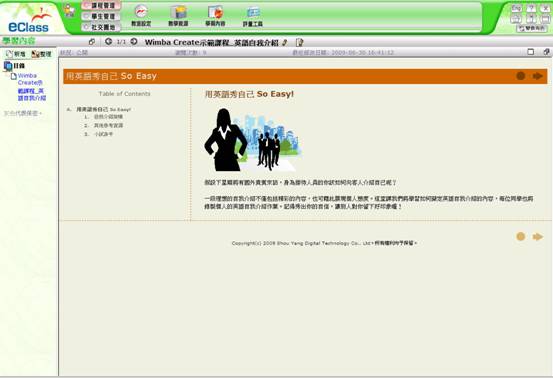Open the 學習內容 learning content icon

click(x=215, y=16)
